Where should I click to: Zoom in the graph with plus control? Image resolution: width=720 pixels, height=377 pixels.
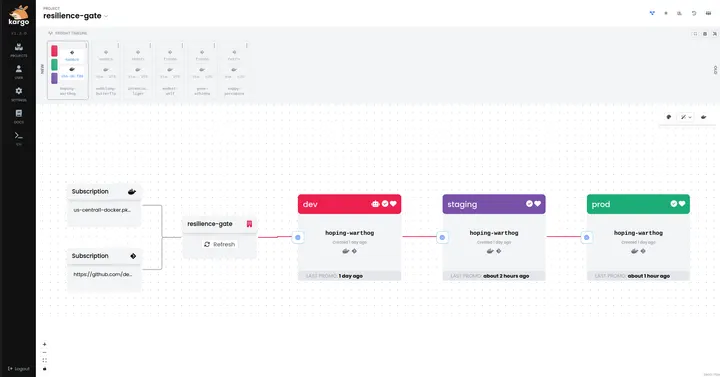click(45, 344)
